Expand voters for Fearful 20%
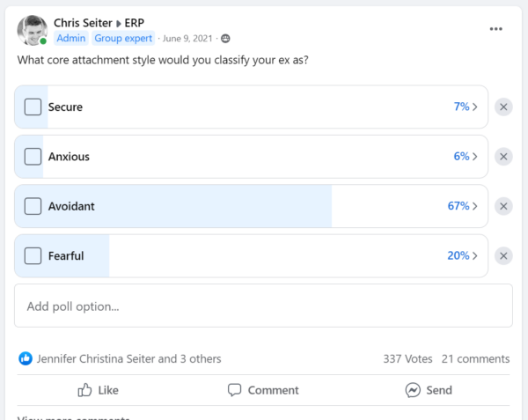 (x=463, y=256)
